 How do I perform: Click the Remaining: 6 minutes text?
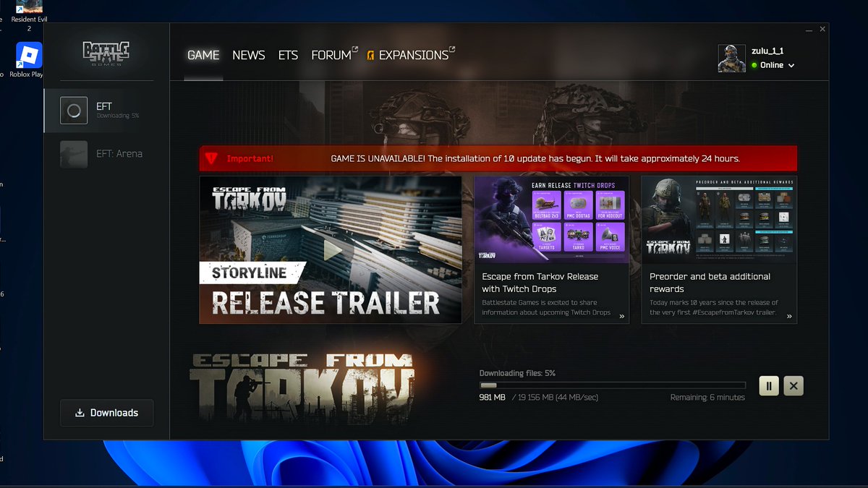[x=707, y=398]
